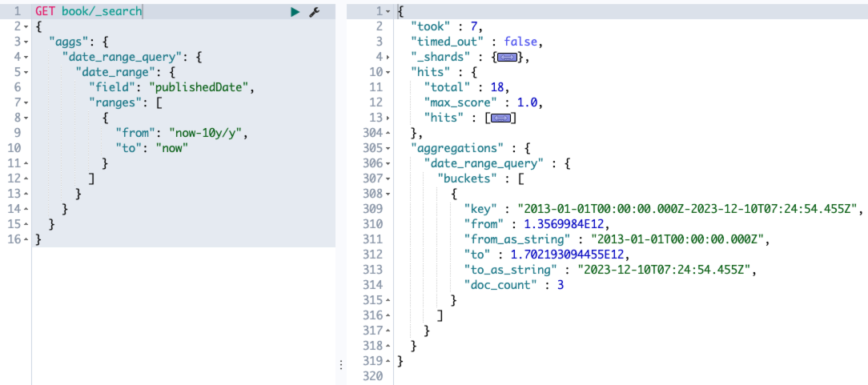Collapse the aggs block at line 3
This screenshot has height=385, width=868.
26,42
